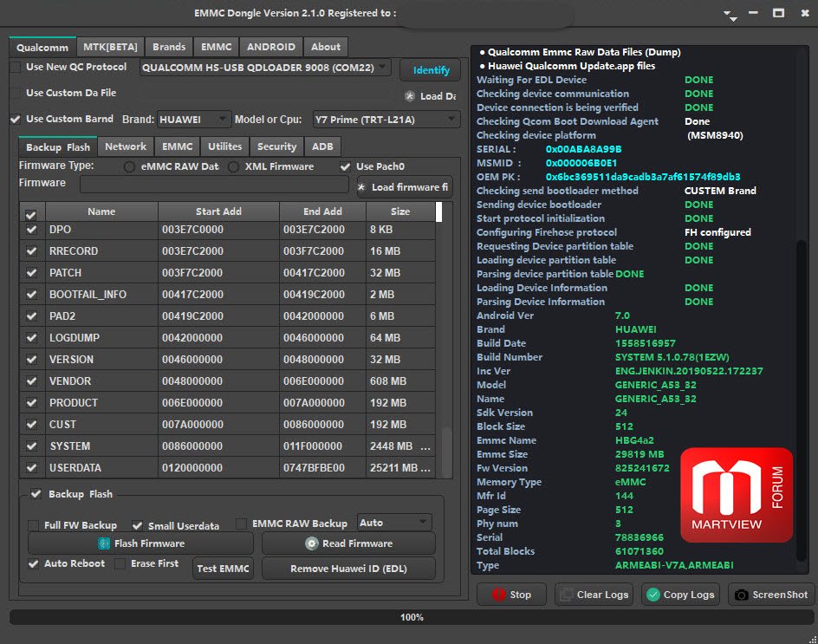Open the Model or Cpu Y7 Prime dropdown
The height and width of the screenshot is (644, 818).
[386, 120]
